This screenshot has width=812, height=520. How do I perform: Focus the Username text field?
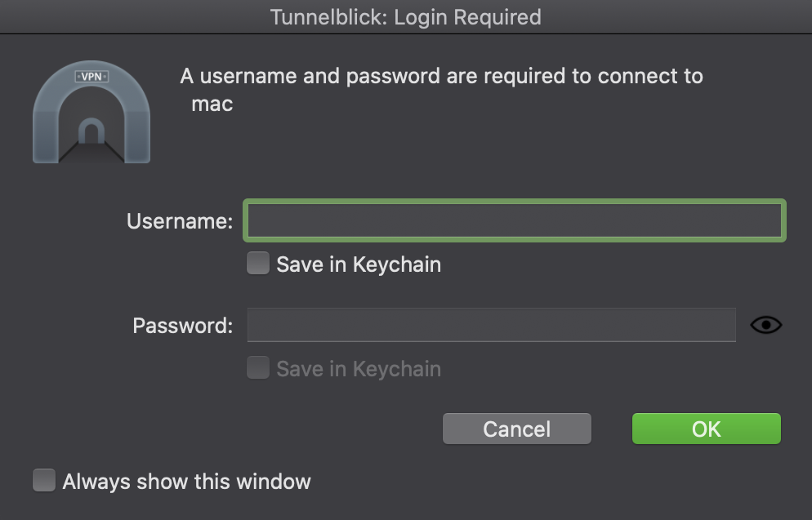click(515, 220)
